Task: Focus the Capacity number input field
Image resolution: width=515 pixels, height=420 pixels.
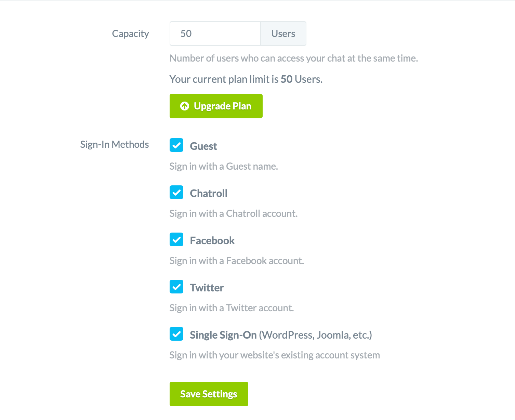Action: [x=215, y=34]
